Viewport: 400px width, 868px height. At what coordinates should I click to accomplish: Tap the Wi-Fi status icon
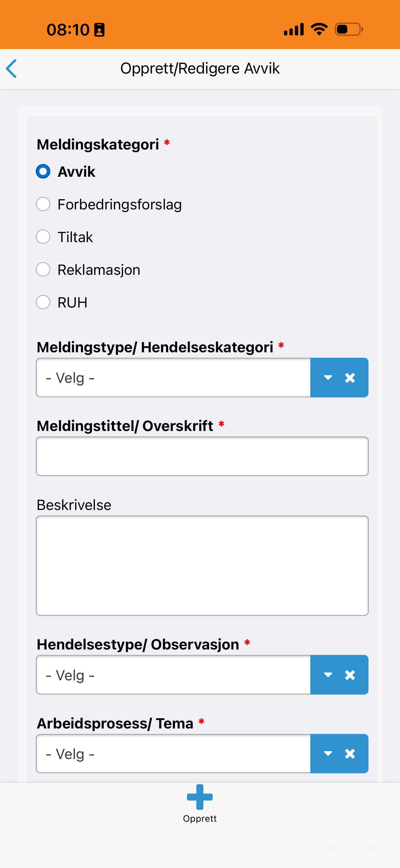319,29
